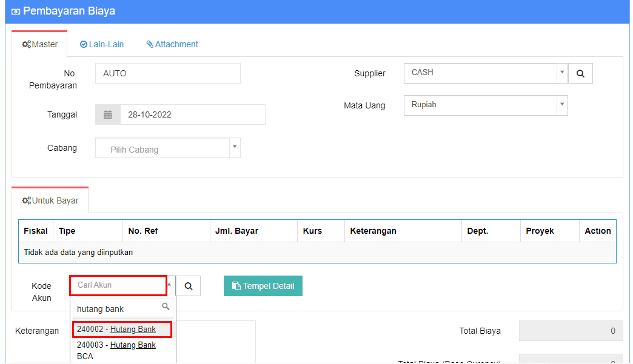Viewport: 633px width, 364px height.
Task: Collapse the Cari Akun dropdown arrow
Action: [170, 285]
